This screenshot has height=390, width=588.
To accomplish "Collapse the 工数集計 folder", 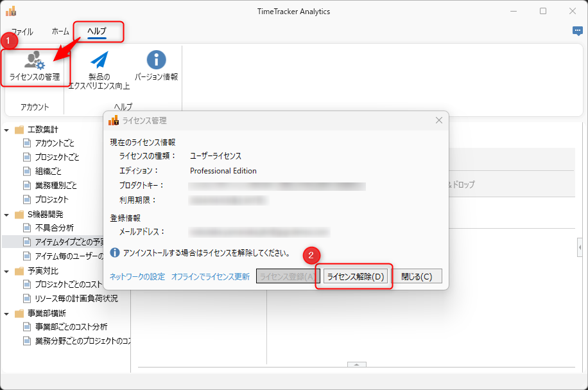I will (7, 130).
